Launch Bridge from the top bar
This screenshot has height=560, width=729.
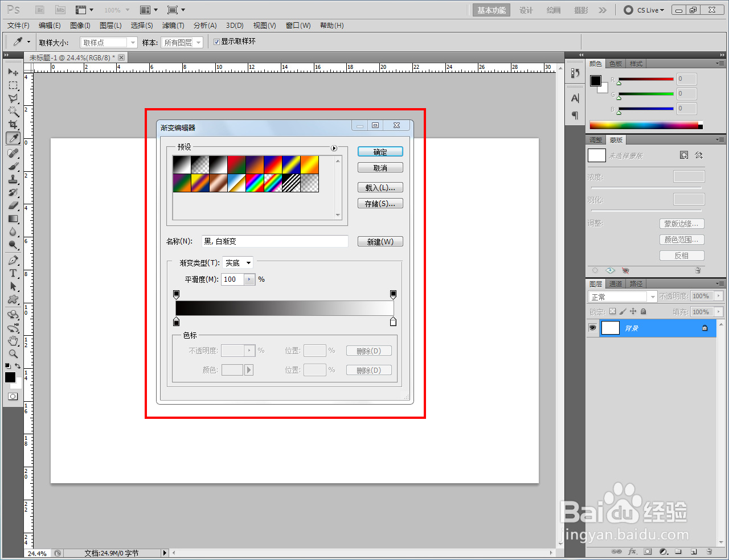click(40, 10)
